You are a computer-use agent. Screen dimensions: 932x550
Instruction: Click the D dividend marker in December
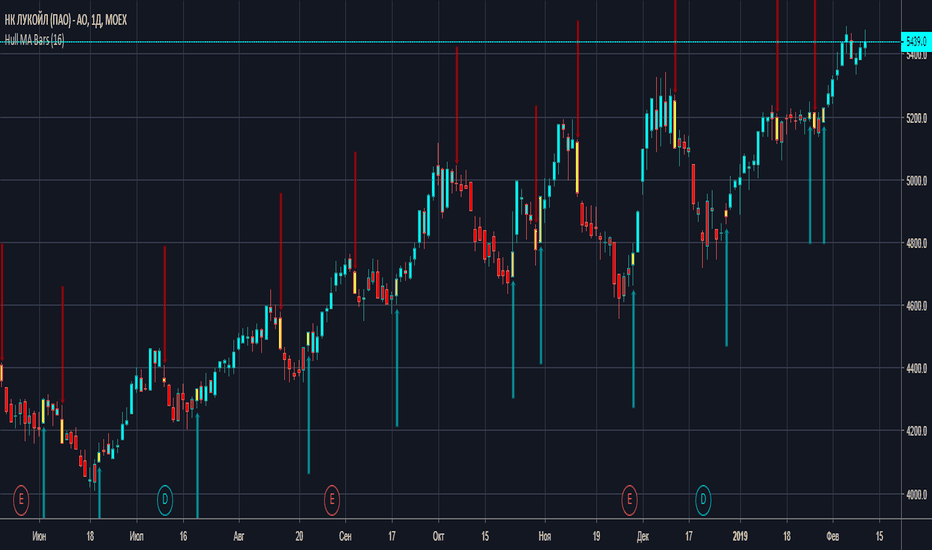(703, 499)
